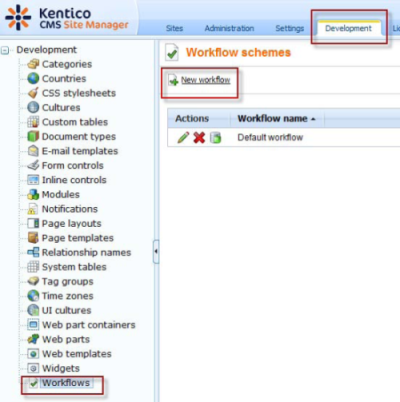Click the Document types green cube icon

pyautogui.click(x=33, y=136)
